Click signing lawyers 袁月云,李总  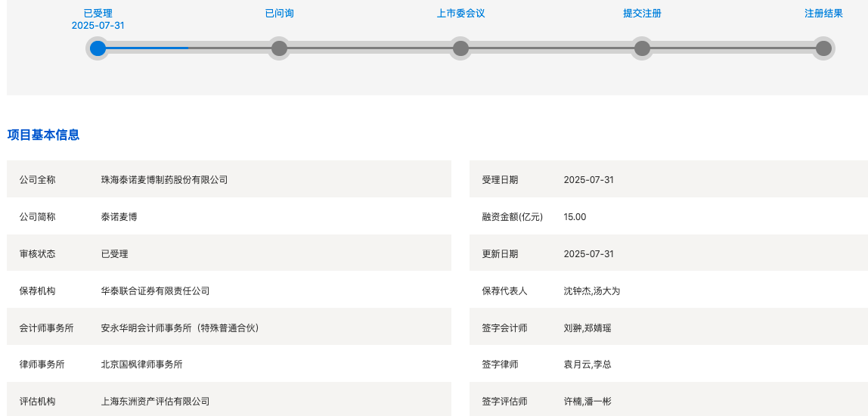pyautogui.click(x=587, y=365)
